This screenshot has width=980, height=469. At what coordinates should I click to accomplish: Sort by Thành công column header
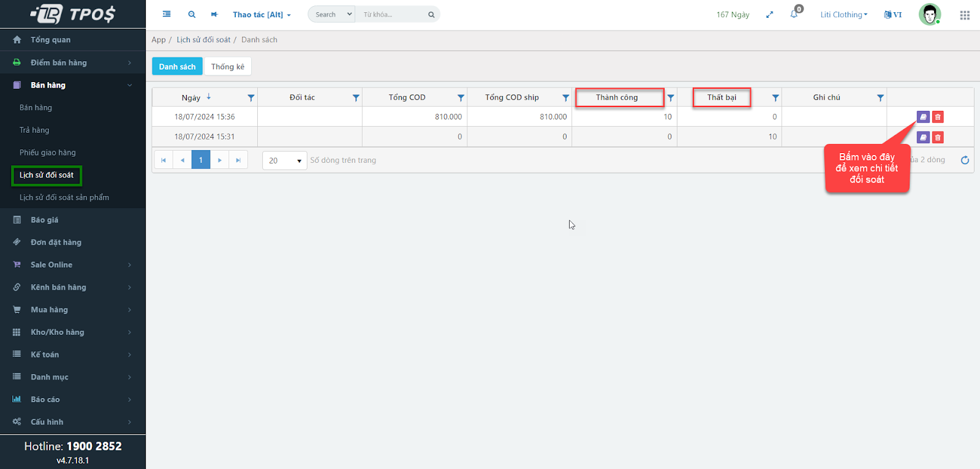click(x=617, y=97)
